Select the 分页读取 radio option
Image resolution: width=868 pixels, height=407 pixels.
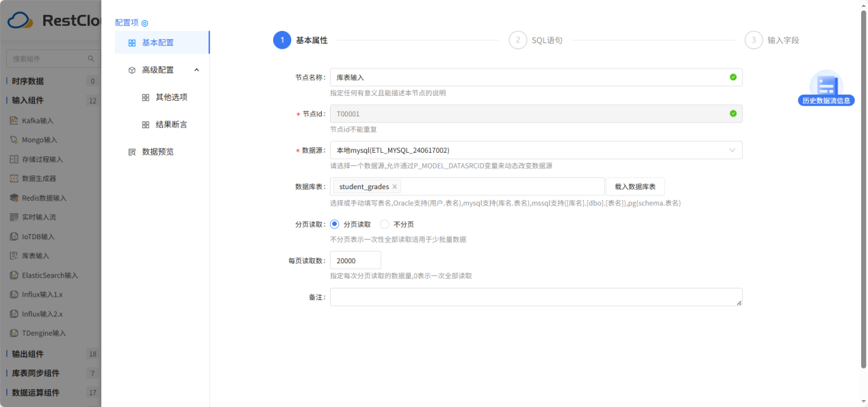click(333, 223)
